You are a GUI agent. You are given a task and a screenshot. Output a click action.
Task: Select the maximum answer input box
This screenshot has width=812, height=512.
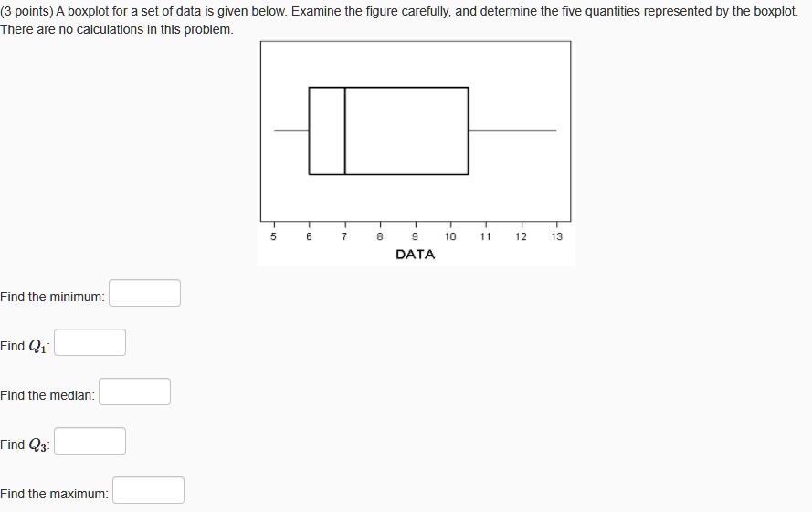click(x=148, y=490)
